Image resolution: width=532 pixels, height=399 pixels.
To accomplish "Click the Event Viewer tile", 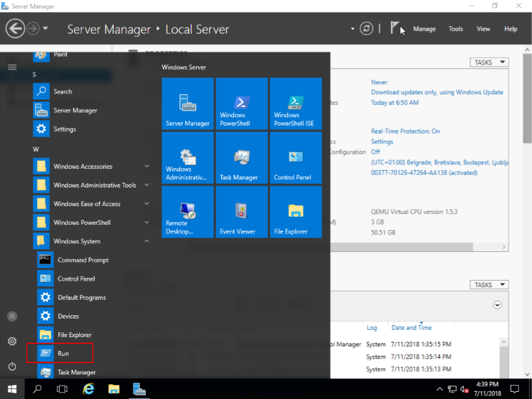I will tap(241, 211).
